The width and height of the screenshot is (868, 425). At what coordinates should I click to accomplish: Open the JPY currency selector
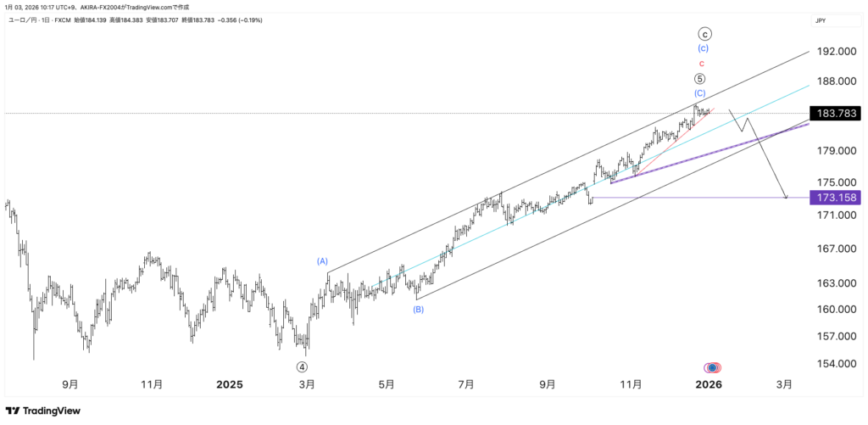tap(821, 20)
